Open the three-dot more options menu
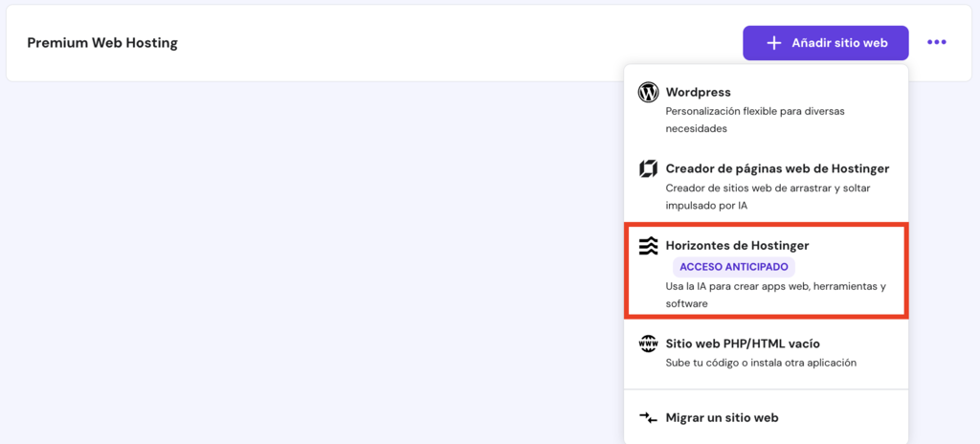Image resolution: width=980 pixels, height=444 pixels. pyautogui.click(x=936, y=43)
